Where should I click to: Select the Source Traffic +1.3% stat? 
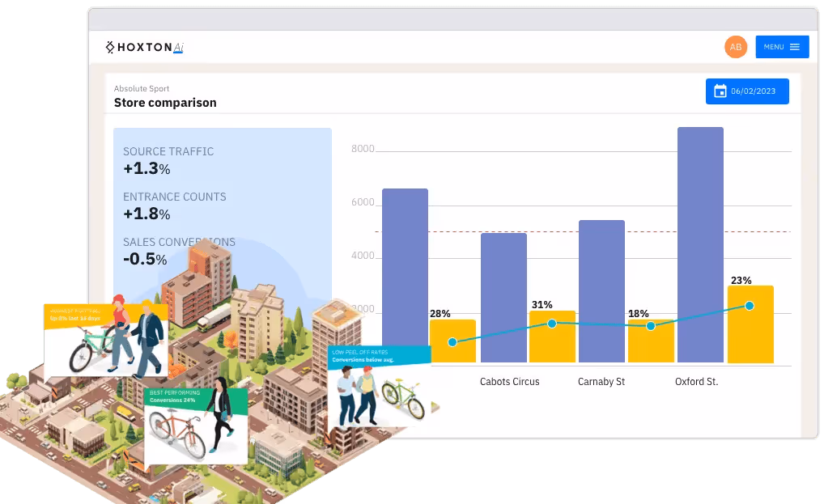coord(168,161)
